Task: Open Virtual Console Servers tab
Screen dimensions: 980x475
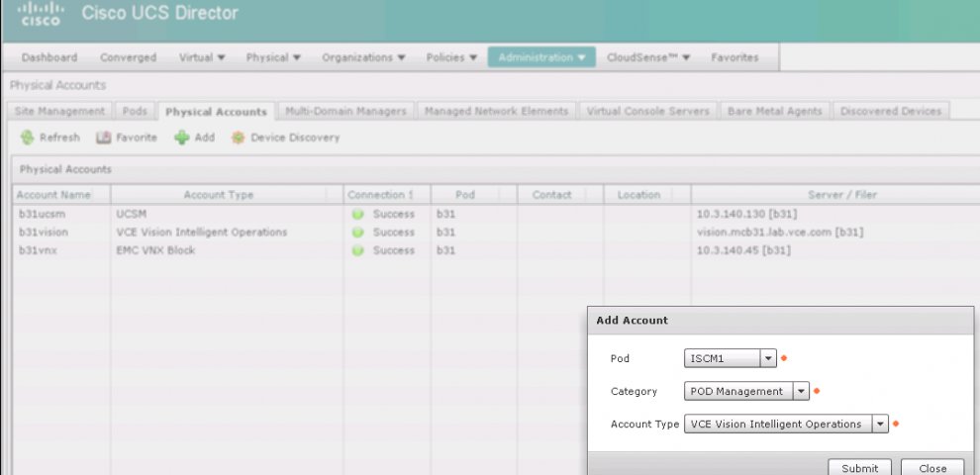Action: click(647, 111)
